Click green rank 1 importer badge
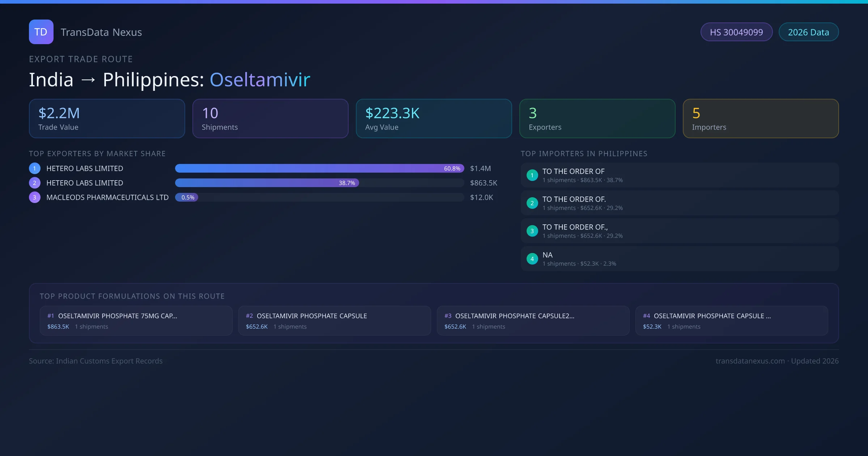868x456 pixels. click(532, 175)
